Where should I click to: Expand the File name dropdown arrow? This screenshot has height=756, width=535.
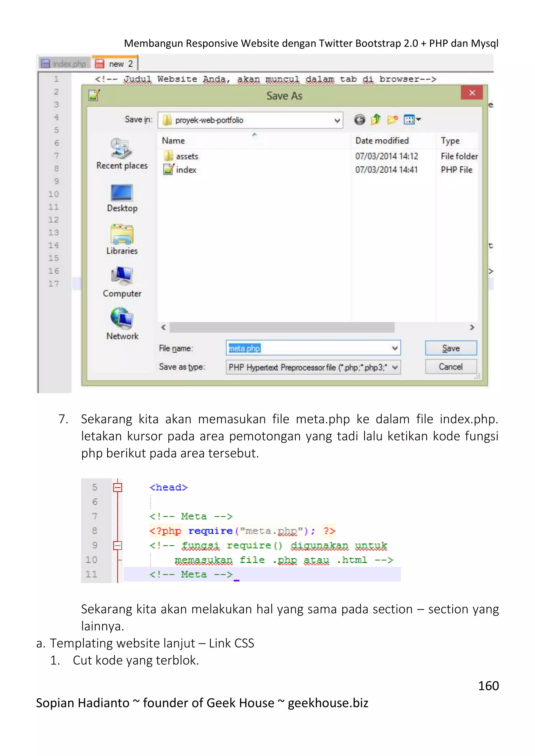click(395, 348)
